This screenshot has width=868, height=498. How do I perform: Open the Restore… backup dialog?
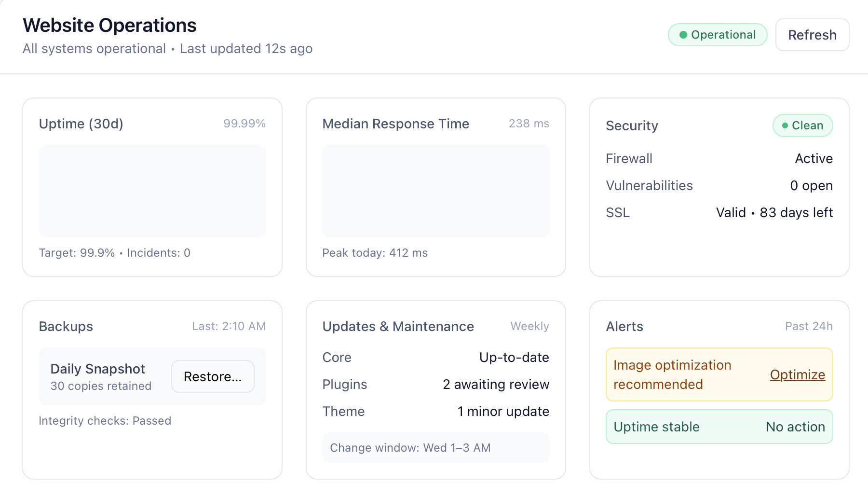[x=213, y=376]
